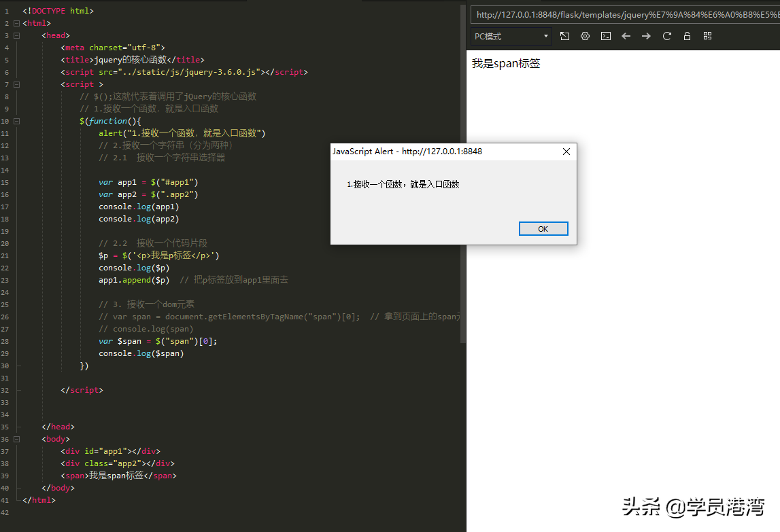Screen dimensions: 780x532
Task: Click console.log(app1) on line 17
Action: 139,207
